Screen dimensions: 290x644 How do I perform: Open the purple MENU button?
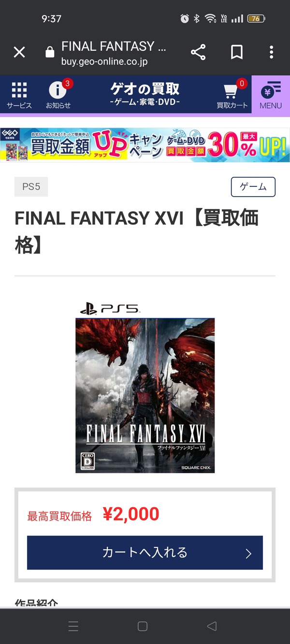(271, 95)
